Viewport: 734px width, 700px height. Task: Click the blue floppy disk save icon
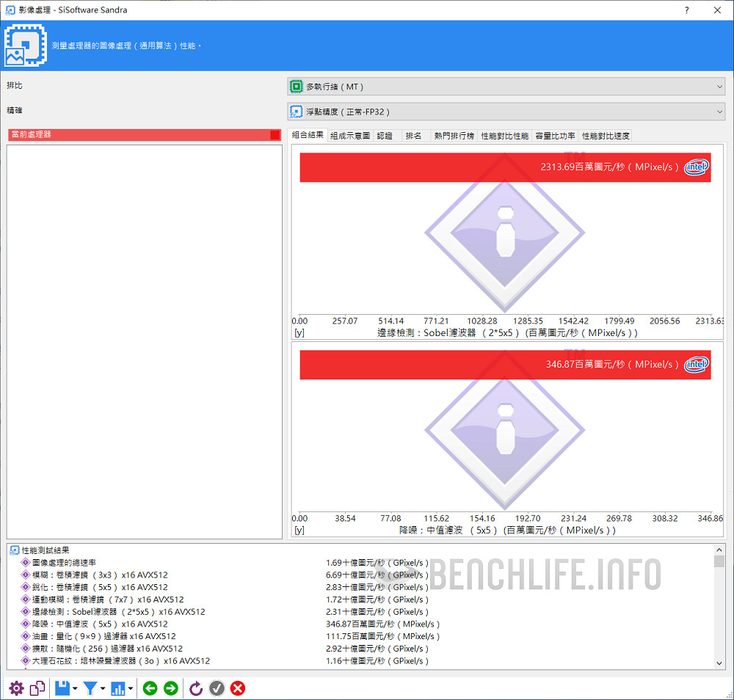pyautogui.click(x=62, y=688)
